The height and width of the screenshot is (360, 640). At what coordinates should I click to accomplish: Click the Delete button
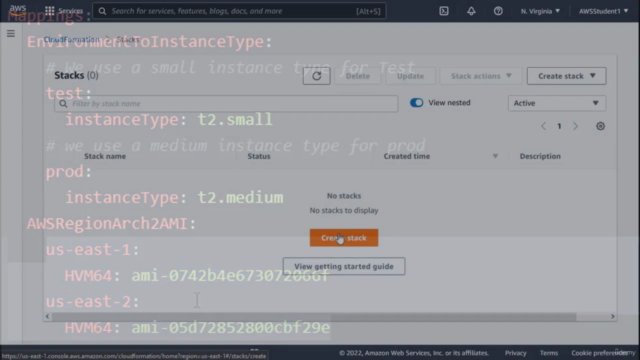(x=358, y=76)
